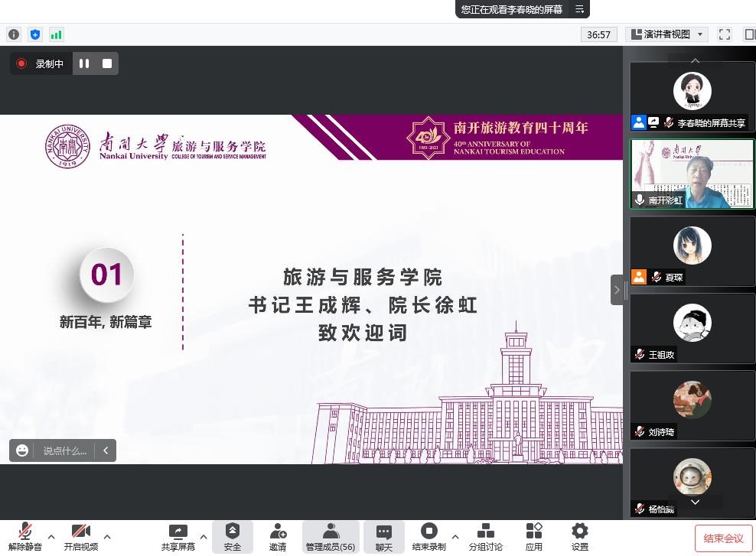
Task: Enter full screen mode
Action: [725, 34]
